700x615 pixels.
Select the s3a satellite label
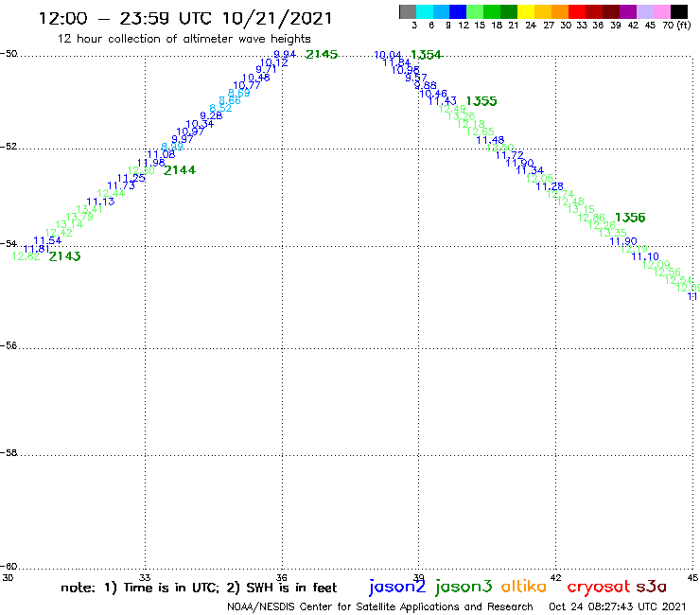[652, 587]
